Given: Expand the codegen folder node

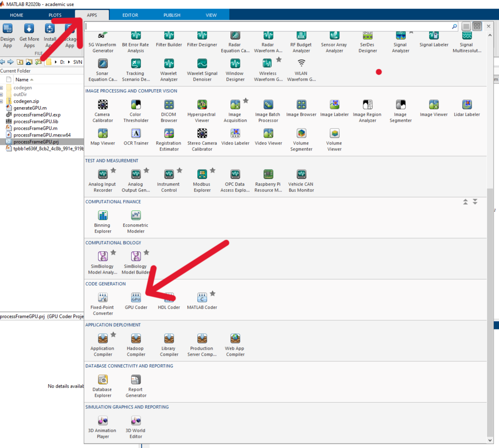Looking at the screenshot, I should 2,88.
